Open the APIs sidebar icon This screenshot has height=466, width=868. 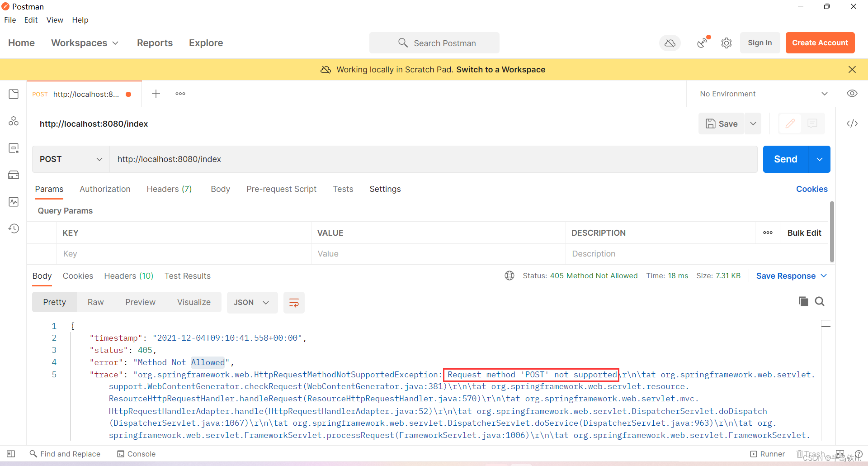(14, 121)
